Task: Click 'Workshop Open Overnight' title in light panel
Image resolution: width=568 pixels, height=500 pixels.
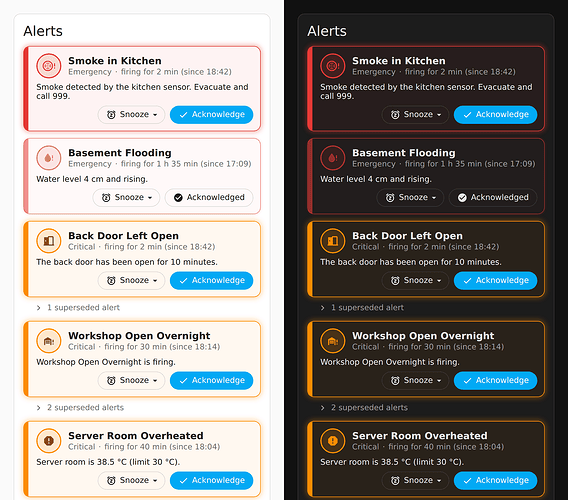Action: (x=139, y=336)
